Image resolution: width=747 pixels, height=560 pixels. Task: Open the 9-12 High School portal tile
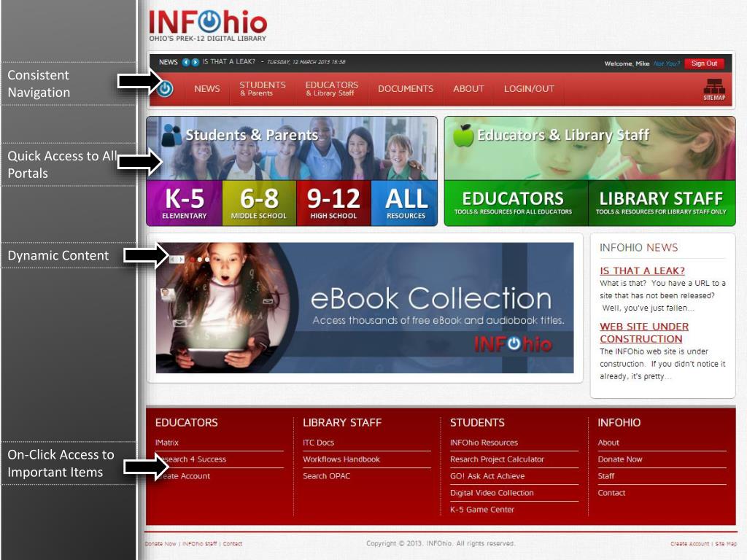333,203
